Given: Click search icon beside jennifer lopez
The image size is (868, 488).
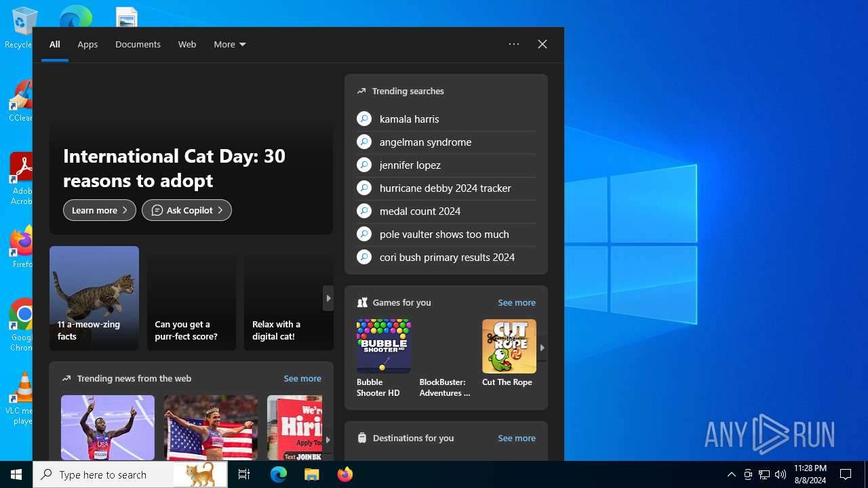Looking at the screenshot, I should (364, 165).
